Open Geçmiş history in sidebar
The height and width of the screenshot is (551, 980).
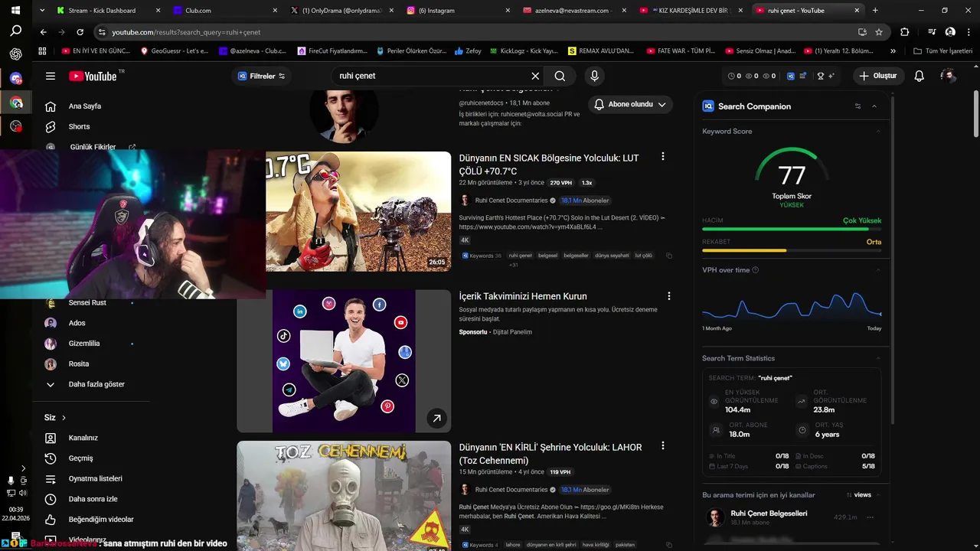pyautogui.click(x=80, y=458)
